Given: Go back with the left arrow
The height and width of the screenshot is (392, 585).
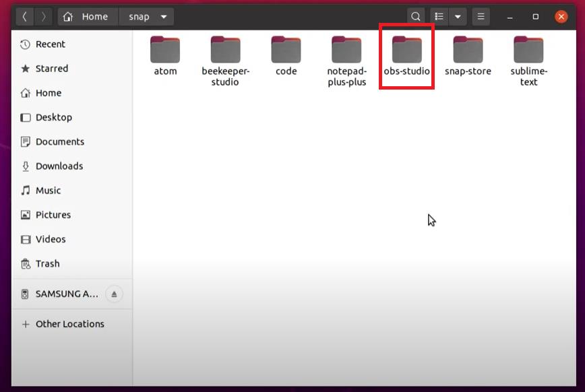Looking at the screenshot, I should click(25, 17).
